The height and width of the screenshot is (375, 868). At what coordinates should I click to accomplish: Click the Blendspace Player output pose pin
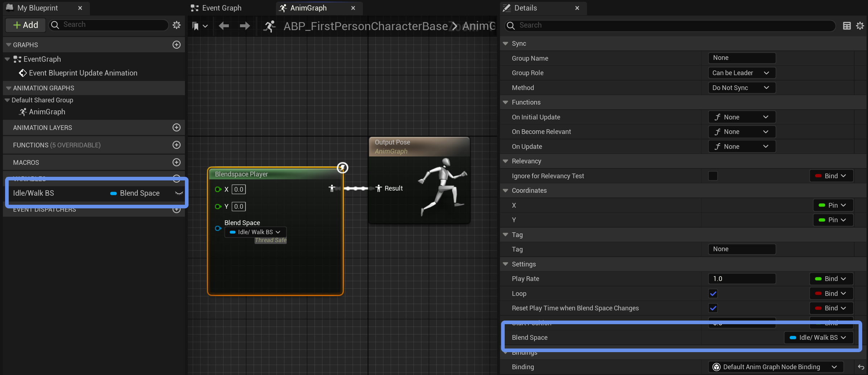tap(331, 188)
